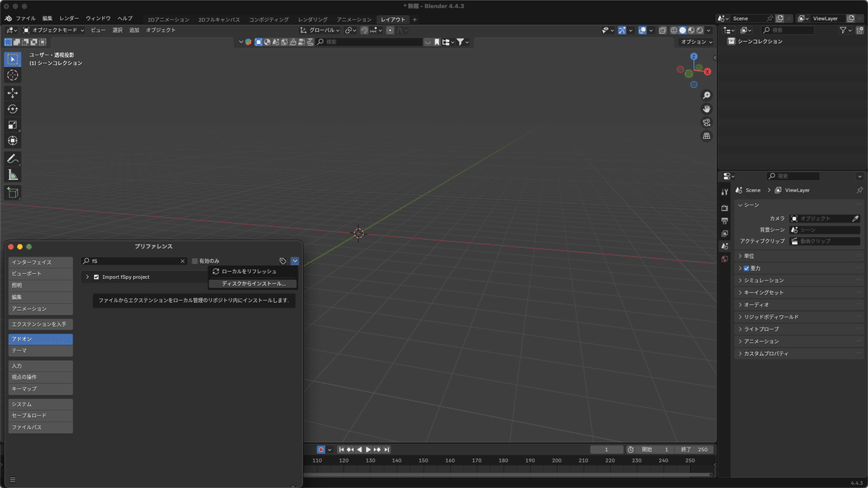This screenshot has height=488, width=868.
Task: Clear the fS addon search with the X
Action: click(183, 261)
